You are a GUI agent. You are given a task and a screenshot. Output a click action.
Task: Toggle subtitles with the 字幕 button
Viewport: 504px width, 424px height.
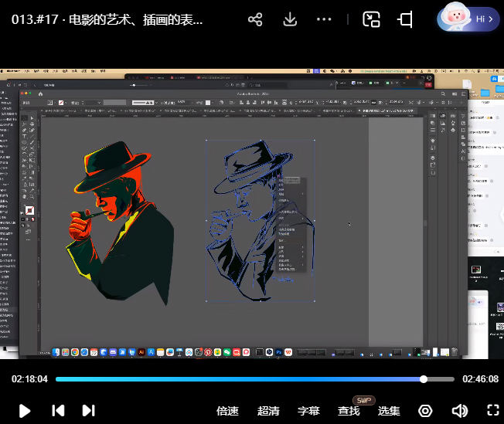pyautogui.click(x=308, y=411)
